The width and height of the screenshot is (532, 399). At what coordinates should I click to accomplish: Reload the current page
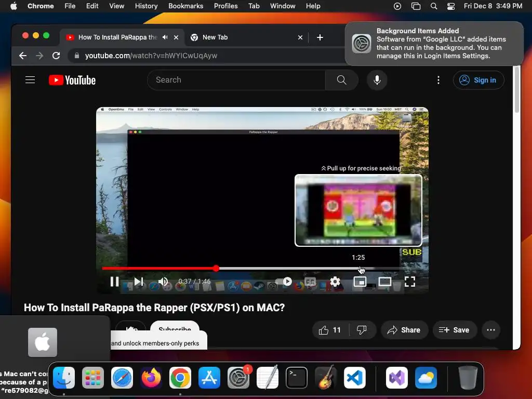pos(56,56)
